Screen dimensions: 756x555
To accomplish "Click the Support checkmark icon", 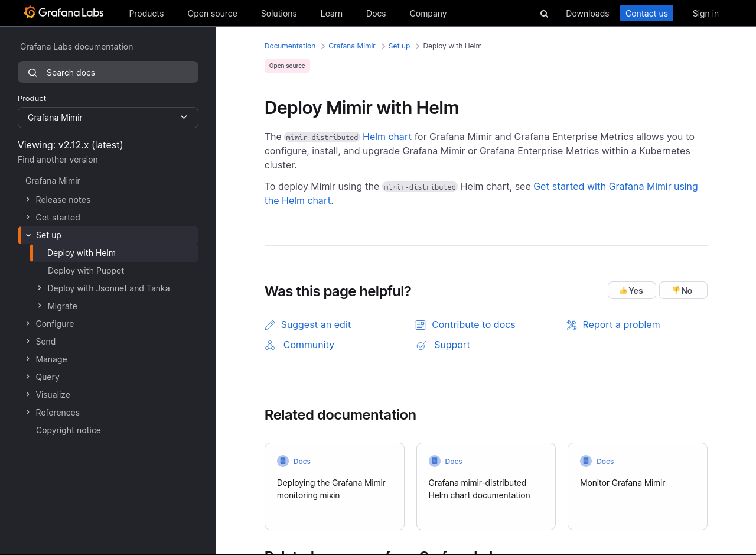I will 422,345.
